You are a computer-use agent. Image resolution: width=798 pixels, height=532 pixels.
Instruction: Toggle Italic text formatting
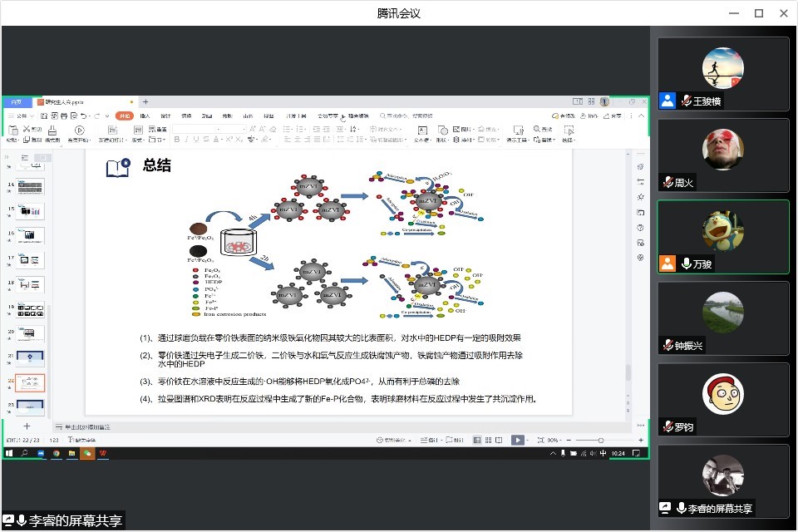click(x=187, y=140)
